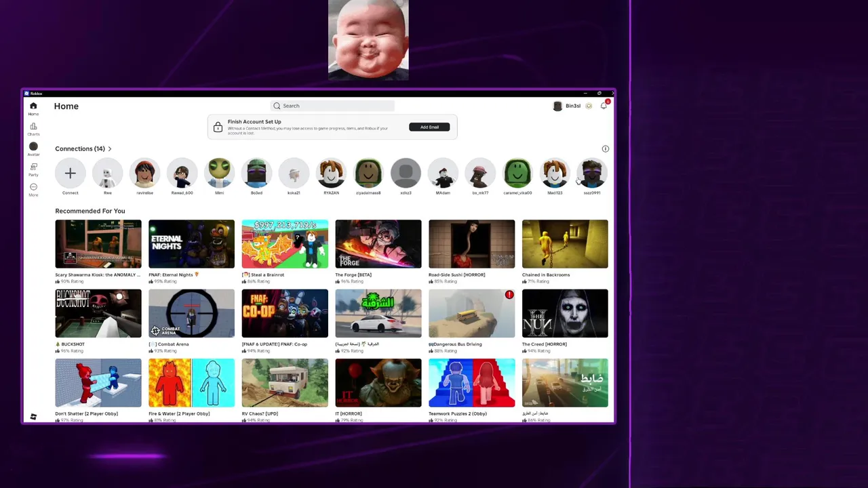
Task: Click the 'Steal a Brainrot' title text
Action: point(267,274)
